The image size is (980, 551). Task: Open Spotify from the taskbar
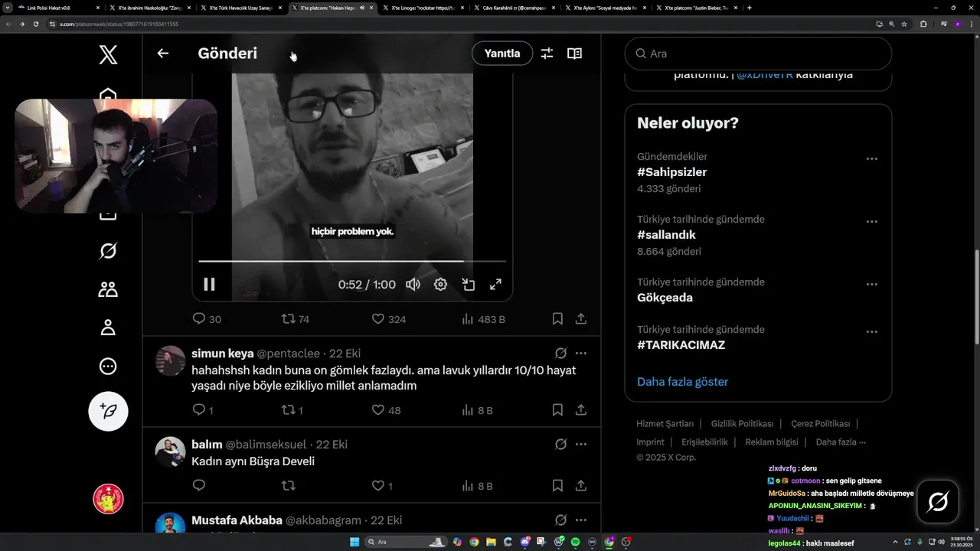point(576,542)
